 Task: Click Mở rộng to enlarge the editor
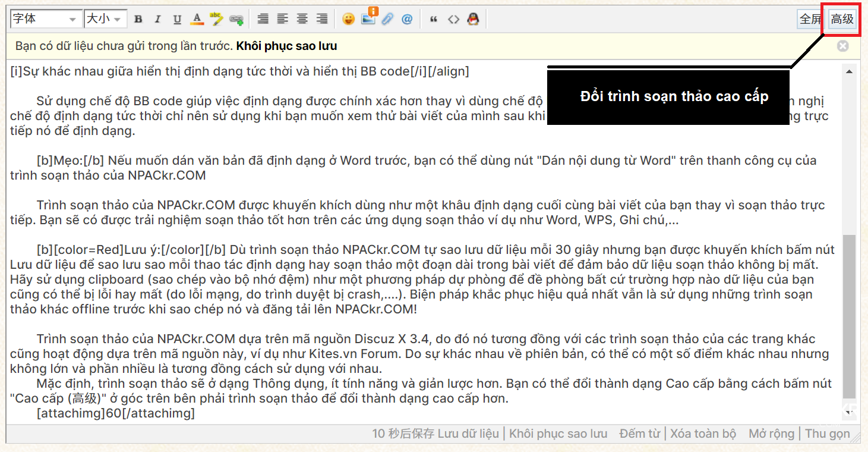coord(771,434)
